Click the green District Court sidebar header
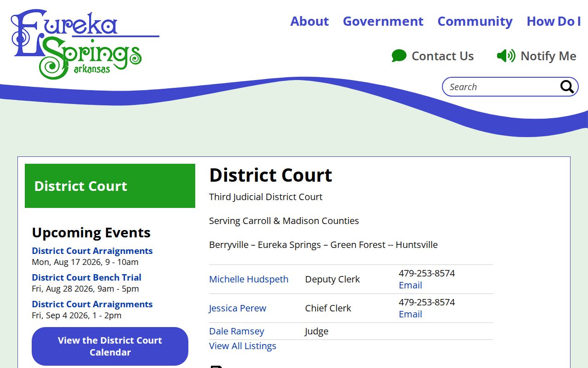588x368 pixels. (110, 186)
